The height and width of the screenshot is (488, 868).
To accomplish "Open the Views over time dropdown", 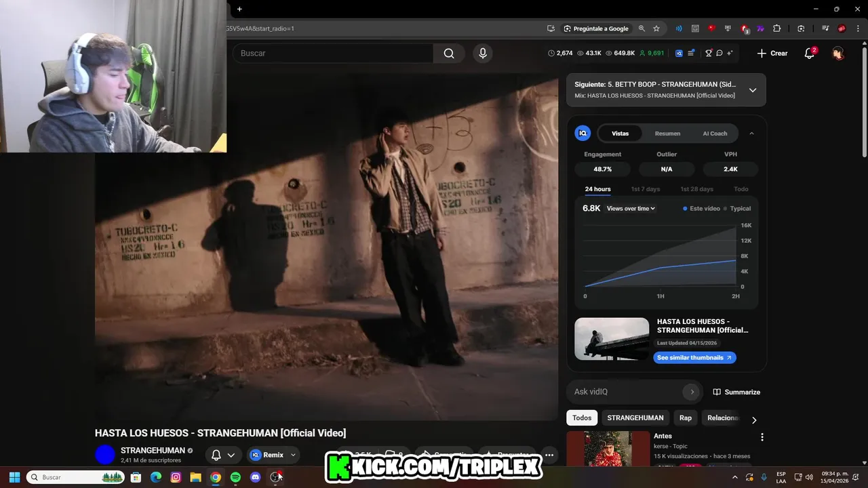I will pyautogui.click(x=631, y=209).
